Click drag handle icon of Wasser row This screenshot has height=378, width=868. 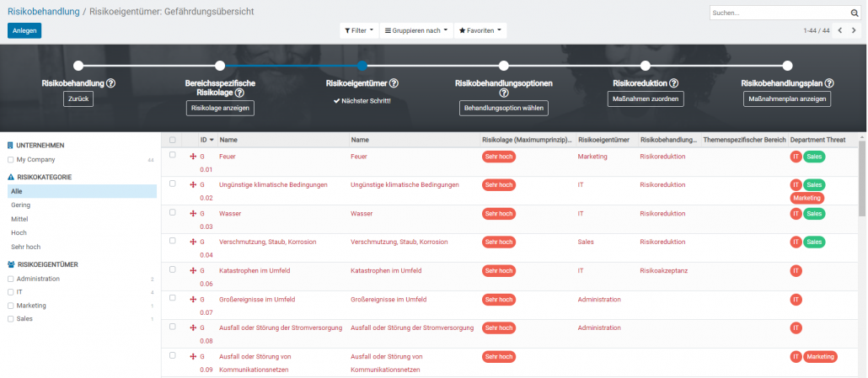click(193, 214)
